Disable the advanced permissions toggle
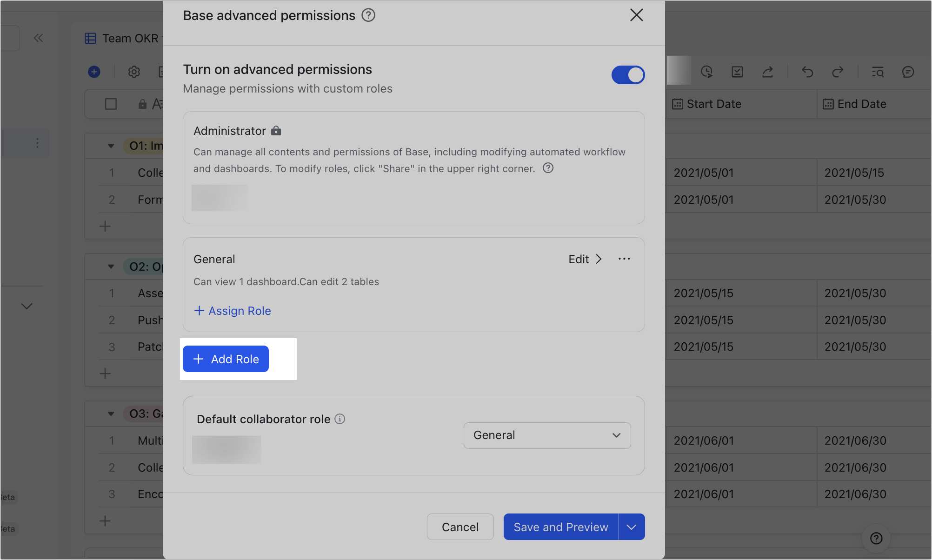 (628, 75)
